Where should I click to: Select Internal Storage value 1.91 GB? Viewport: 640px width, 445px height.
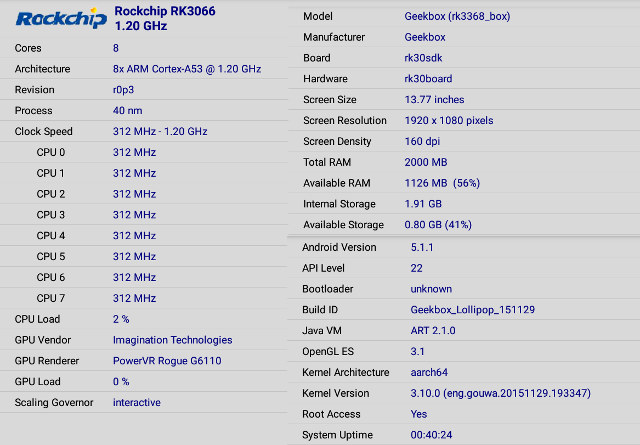pos(423,204)
